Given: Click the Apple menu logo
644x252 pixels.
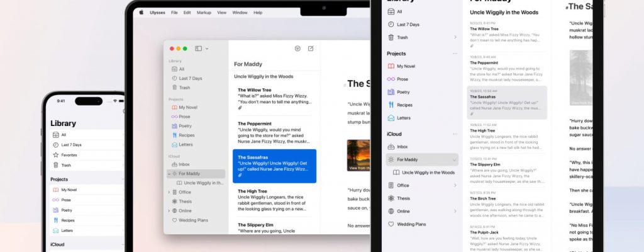Looking at the screenshot, I should pos(142,12).
